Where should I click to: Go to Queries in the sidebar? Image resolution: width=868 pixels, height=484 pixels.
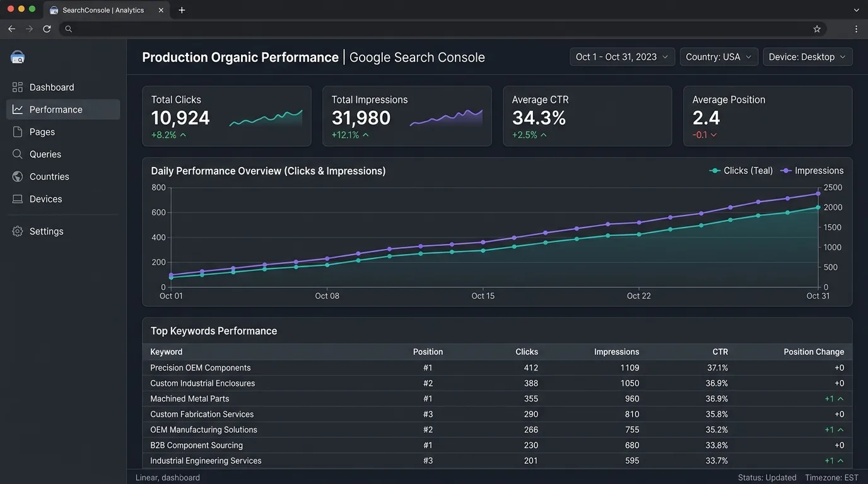[63, 154]
